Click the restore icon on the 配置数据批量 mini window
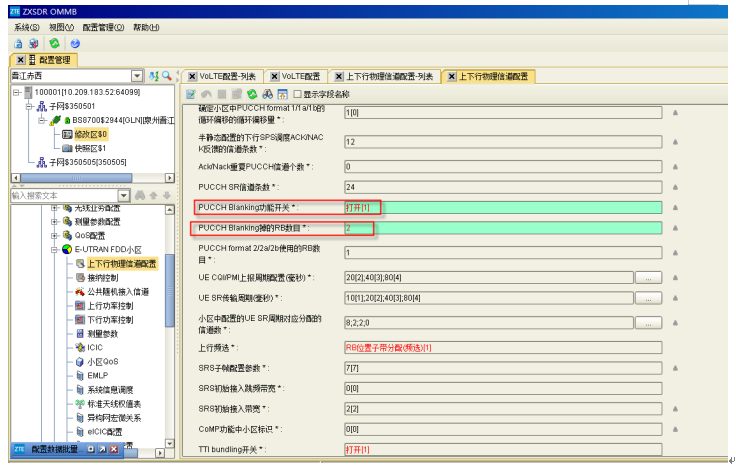The height and width of the screenshot is (466, 736). tap(91, 449)
